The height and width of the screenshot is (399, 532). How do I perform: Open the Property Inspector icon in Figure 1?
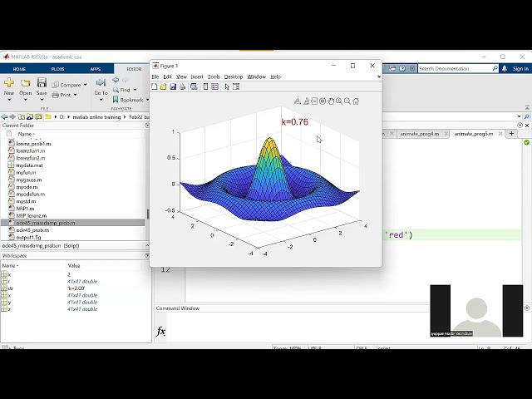[x=236, y=86]
